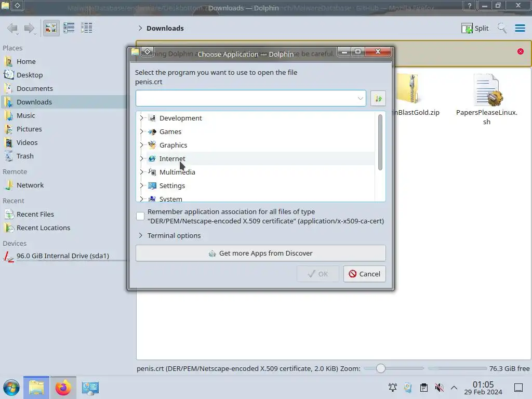The width and height of the screenshot is (532, 399).
Task: Open notifications bell in system tray
Action: [393, 388]
